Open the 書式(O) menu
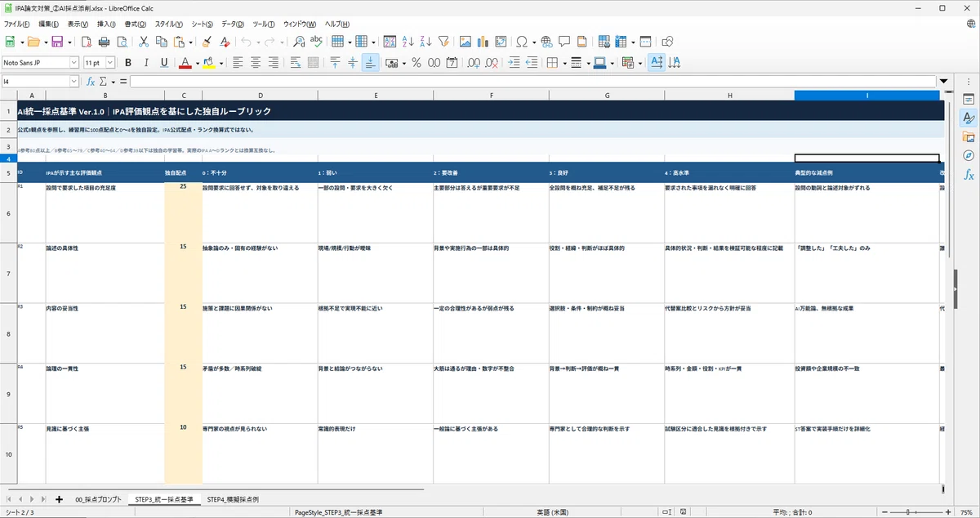 tap(136, 24)
